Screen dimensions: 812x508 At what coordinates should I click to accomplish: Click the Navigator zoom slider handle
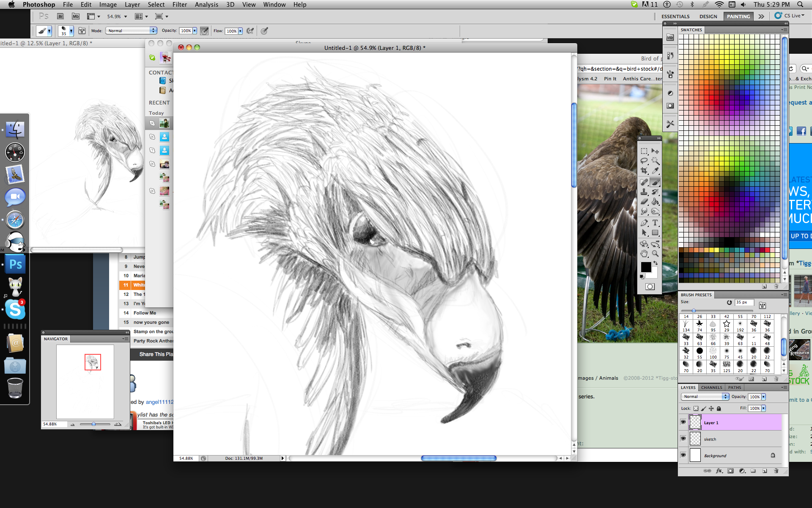click(93, 424)
